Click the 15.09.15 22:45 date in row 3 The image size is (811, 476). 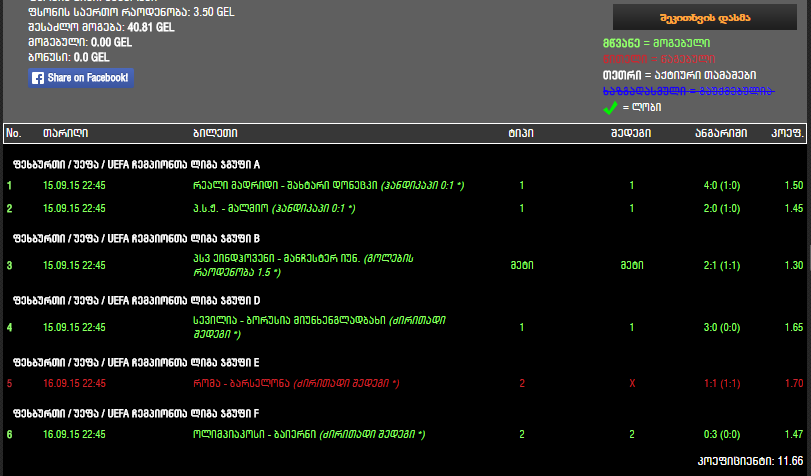tap(74, 265)
